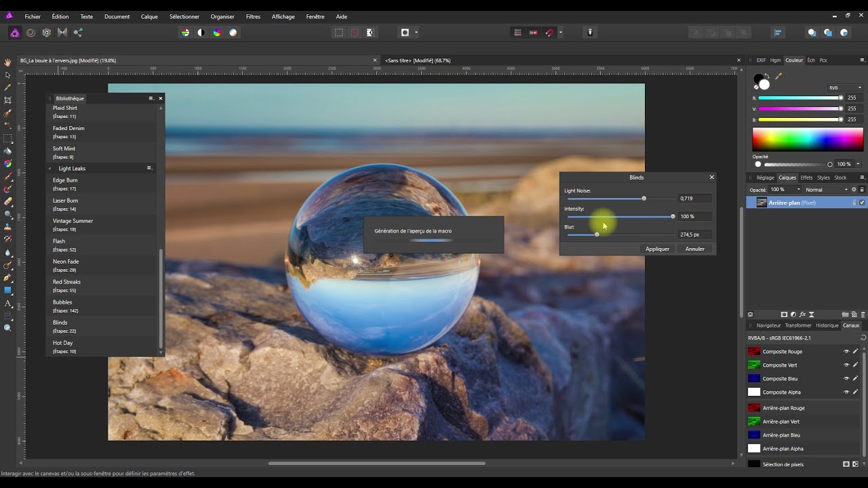
Task: Toggle edit pencil for Composite Rouge
Action: point(856,352)
